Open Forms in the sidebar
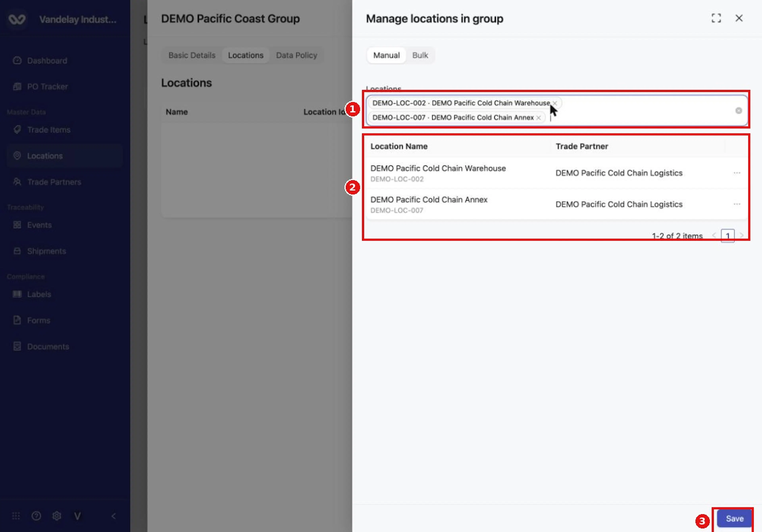The width and height of the screenshot is (762, 532). [x=38, y=320]
